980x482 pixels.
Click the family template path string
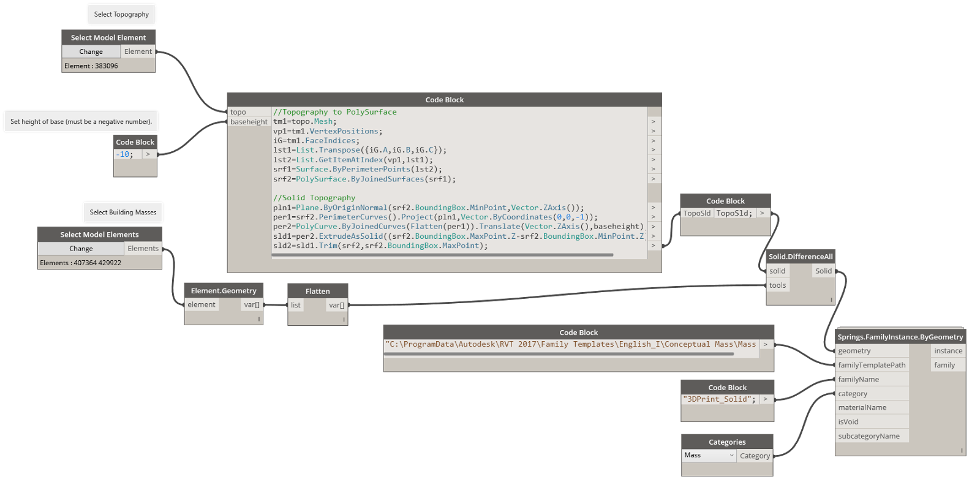571,344
